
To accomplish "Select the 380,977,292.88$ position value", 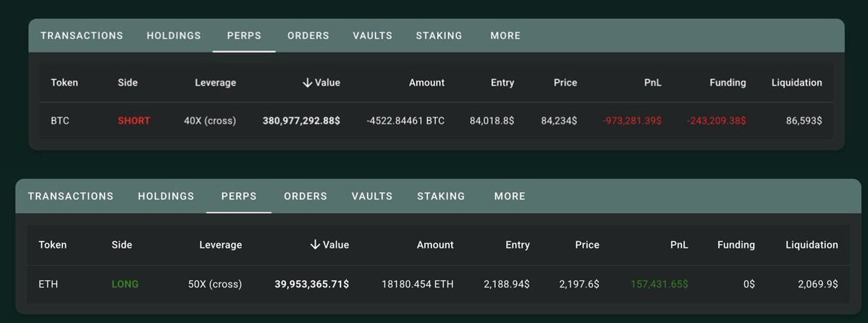I will 301,121.
